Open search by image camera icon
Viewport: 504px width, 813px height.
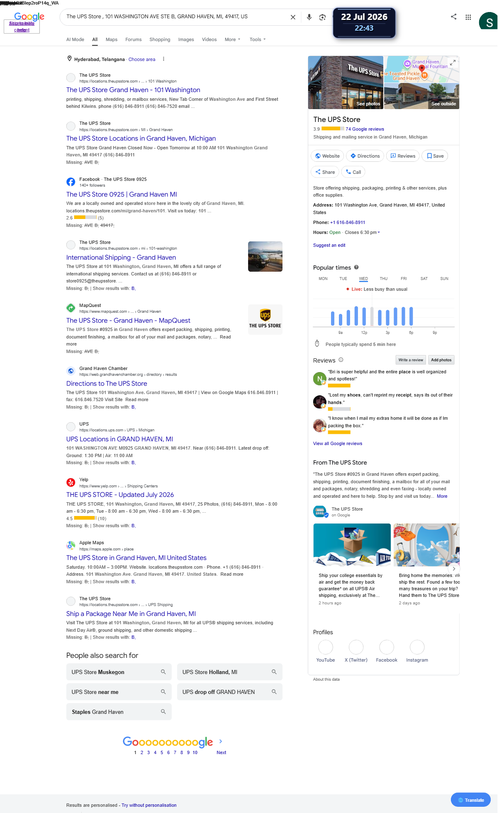click(x=322, y=17)
